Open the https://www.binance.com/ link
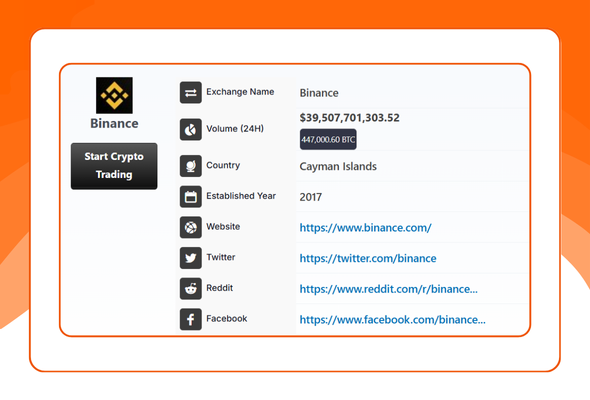Image resolution: width=590 pixels, height=400 pixels. tap(365, 228)
